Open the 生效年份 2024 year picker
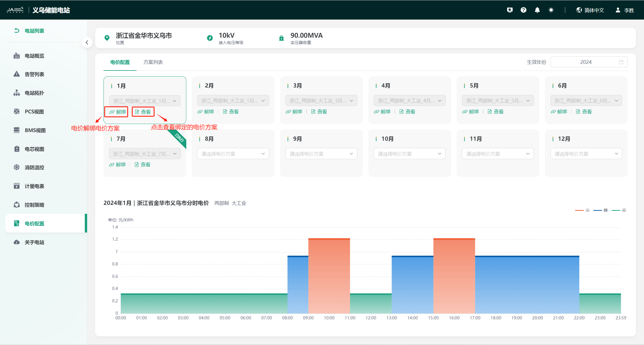The width and height of the screenshot is (644, 345). click(x=589, y=62)
